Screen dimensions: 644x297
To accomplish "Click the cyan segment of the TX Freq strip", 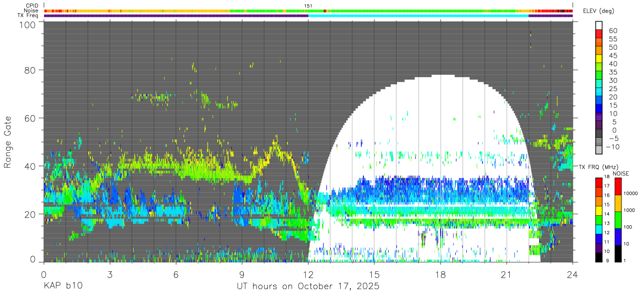I will (418, 15).
